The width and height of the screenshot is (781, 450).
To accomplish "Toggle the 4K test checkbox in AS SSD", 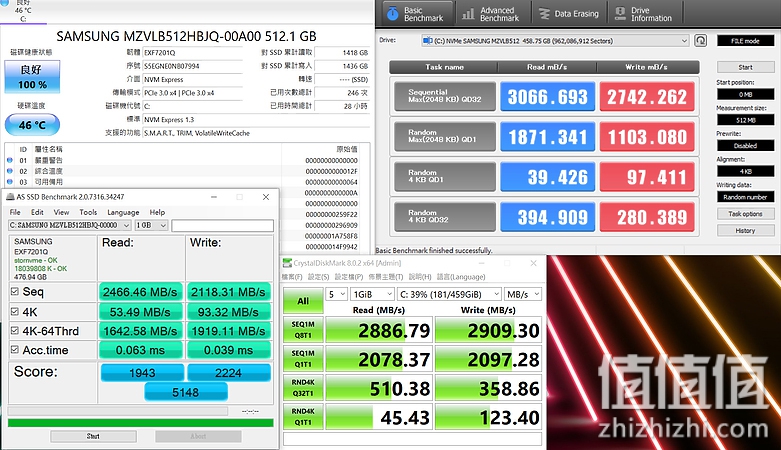I will (15, 312).
